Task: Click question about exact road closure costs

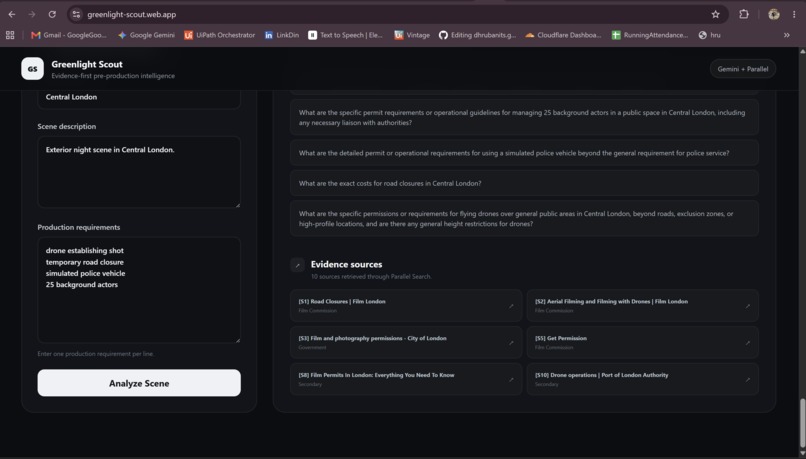Action: (x=524, y=183)
